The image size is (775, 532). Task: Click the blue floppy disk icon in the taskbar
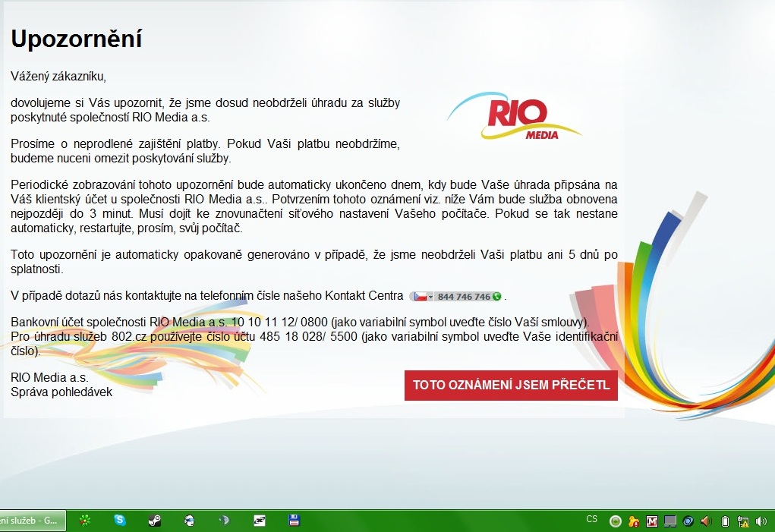click(294, 520)
